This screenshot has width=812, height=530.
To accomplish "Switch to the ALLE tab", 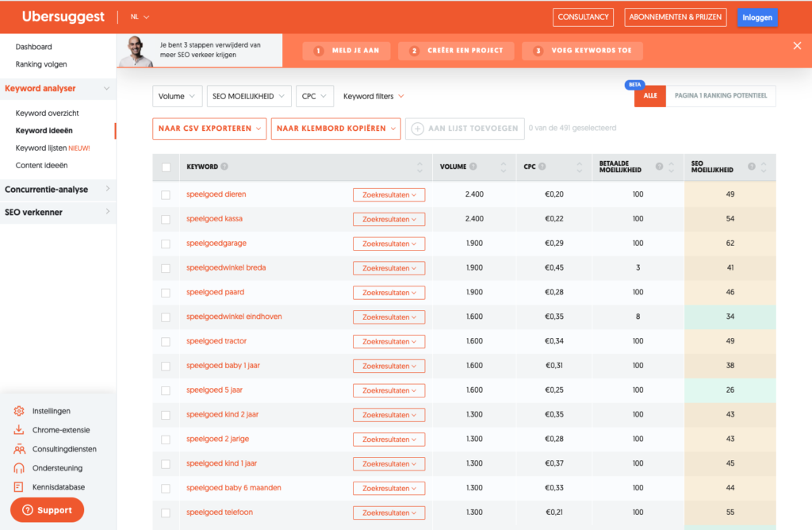I will coord(650,96).
